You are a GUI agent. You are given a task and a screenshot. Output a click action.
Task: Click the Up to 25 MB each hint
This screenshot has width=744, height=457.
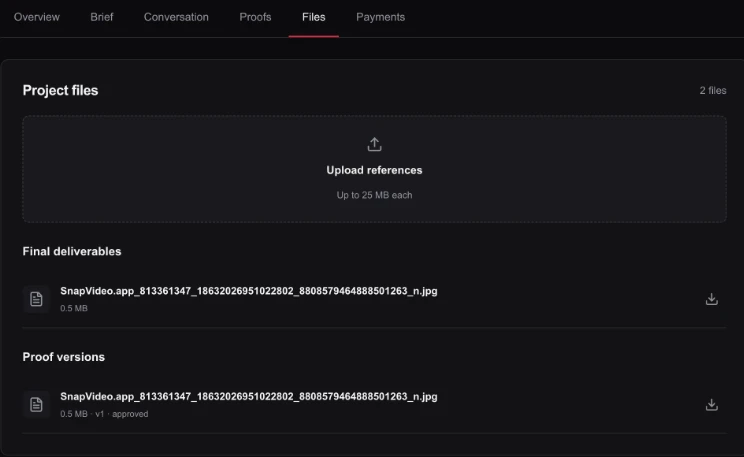click(374, 195)
